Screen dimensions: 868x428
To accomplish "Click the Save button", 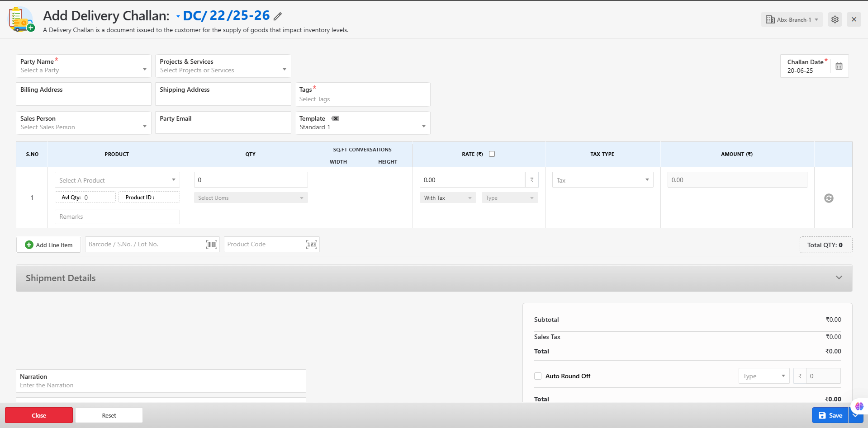I will [x=830, y=415].
